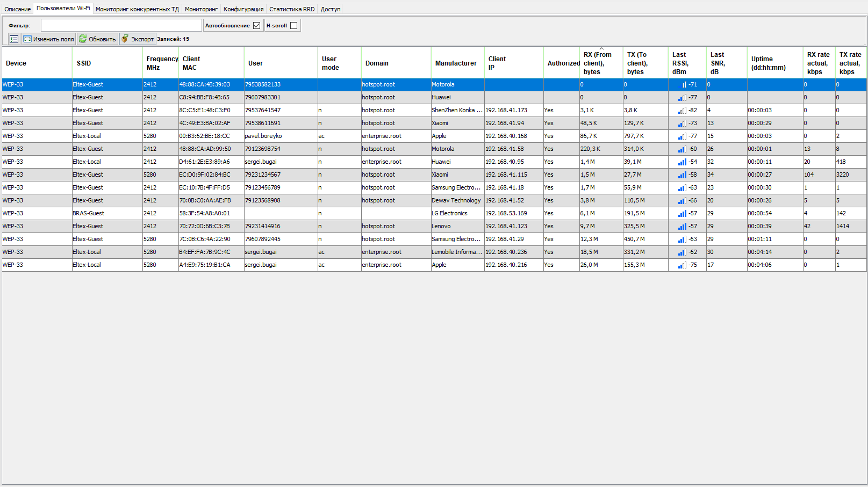
Task: Click the RX (From client), bytes header
Action: pos(601,63)
